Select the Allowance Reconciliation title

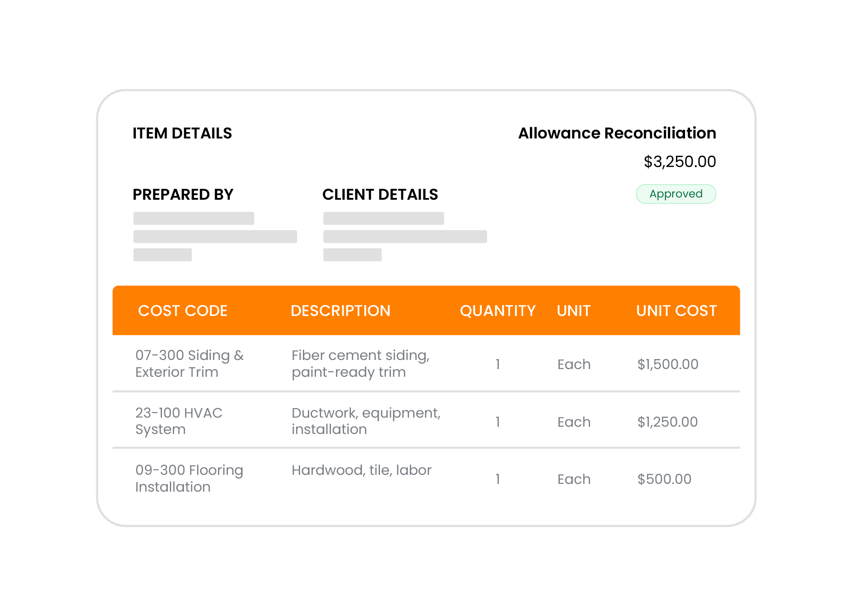point(617,133)
